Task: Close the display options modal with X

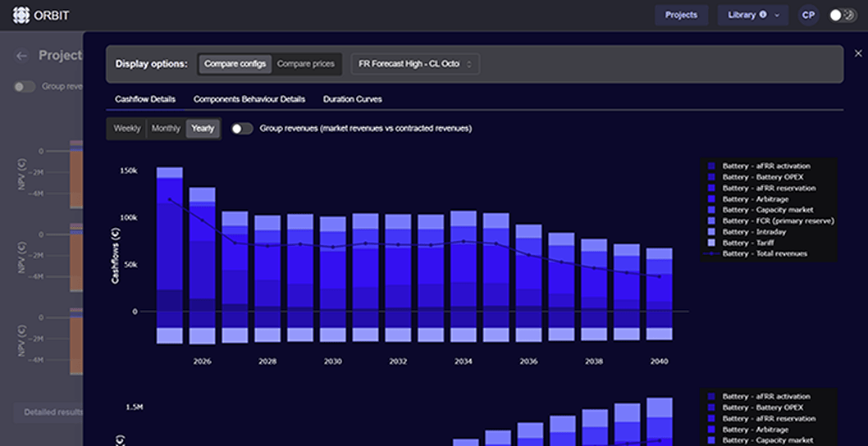Action: click(x=858, y=53)
